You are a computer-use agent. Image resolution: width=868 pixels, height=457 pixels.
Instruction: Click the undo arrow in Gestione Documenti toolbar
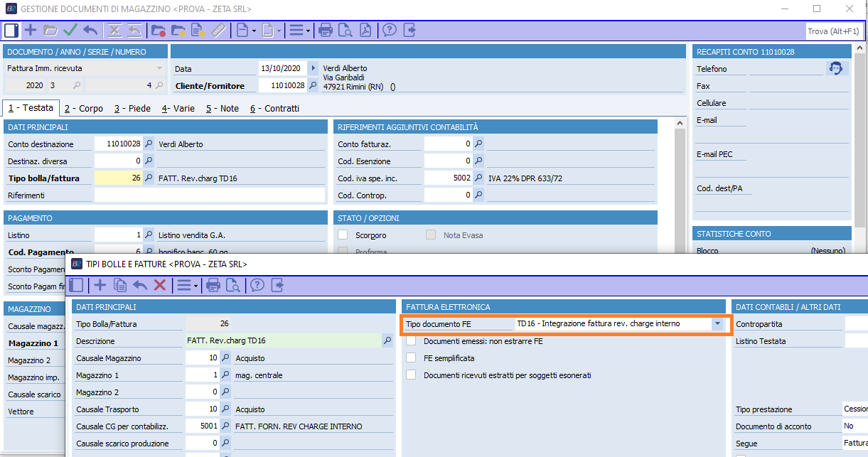[x=90, y=30]
